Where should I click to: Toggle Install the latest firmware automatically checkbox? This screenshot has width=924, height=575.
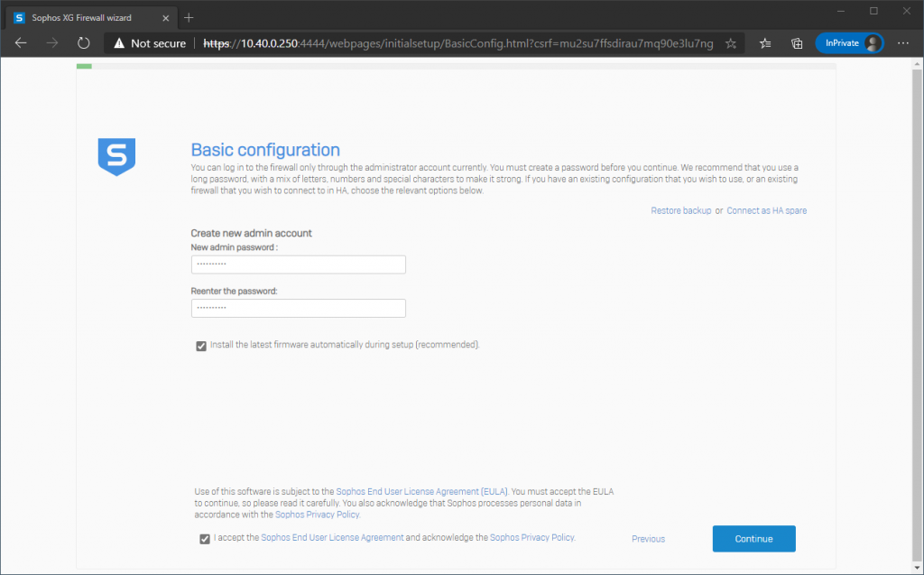tap(201, 346)
